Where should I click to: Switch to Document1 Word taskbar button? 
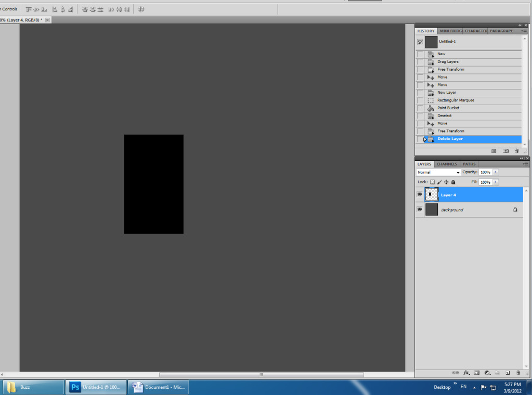click(x=158, y=387)
